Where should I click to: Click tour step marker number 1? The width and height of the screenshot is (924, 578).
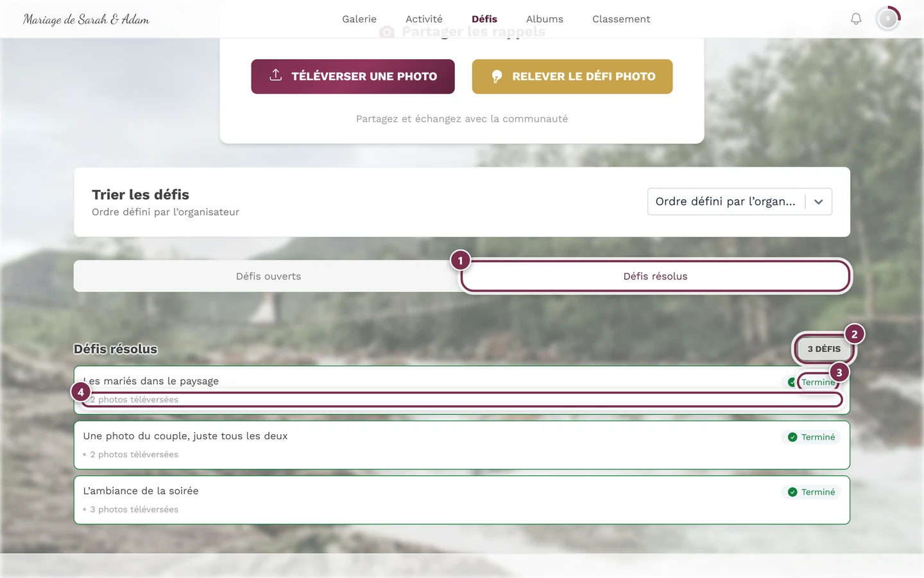click(x=460, y=260)
